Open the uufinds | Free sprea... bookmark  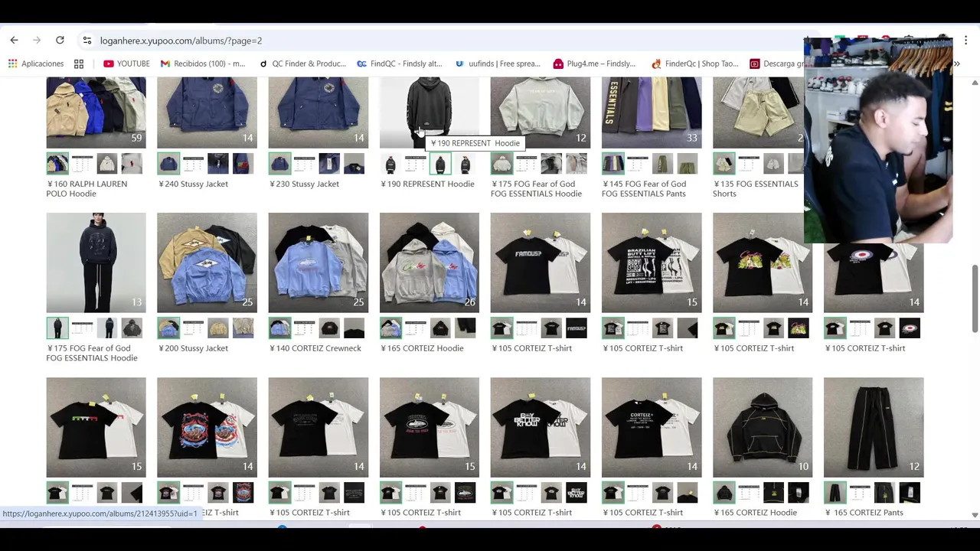pos(498,64)
